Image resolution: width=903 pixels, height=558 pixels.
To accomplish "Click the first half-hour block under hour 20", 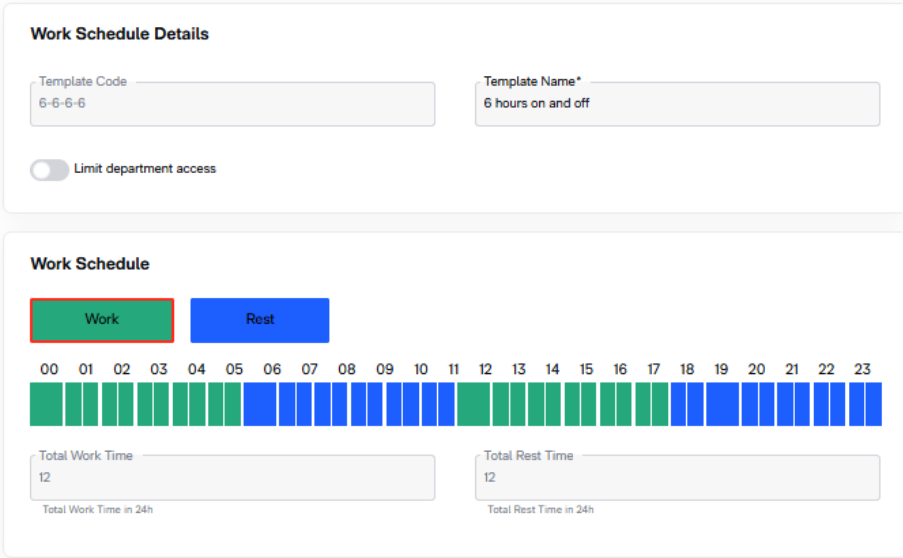I will click(x=750, y=404).
